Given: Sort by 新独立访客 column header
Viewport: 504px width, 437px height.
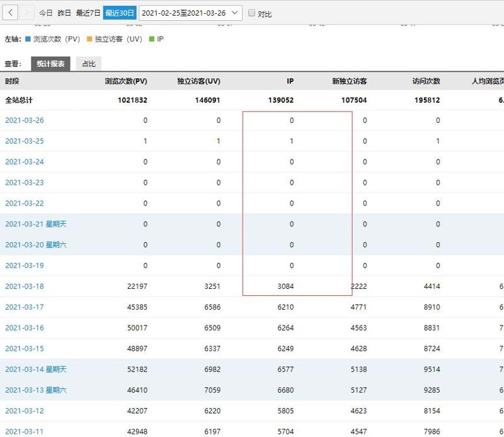Looking at the screenshot, I should pyautogui.click(x=350, y=81).
